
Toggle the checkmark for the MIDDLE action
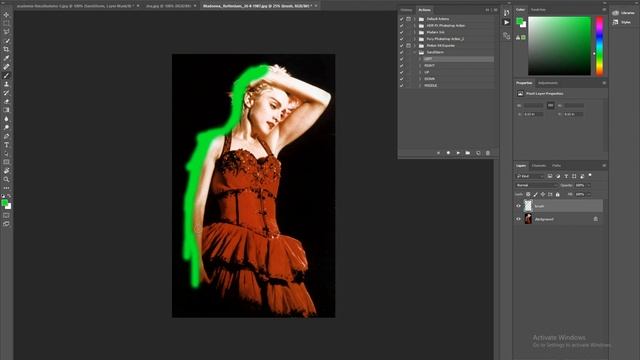coord(401,85)
